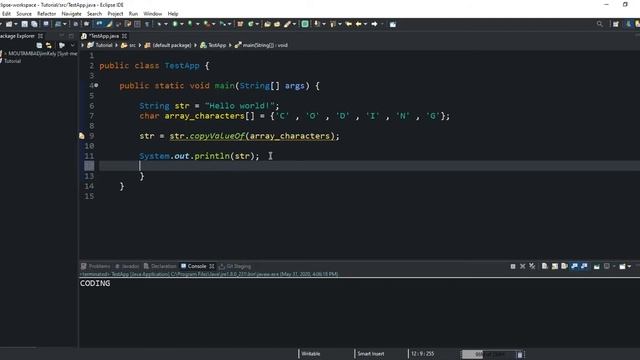Click Remove All Terminated Launches icon
640x360 pixels.
coord(532,267)
